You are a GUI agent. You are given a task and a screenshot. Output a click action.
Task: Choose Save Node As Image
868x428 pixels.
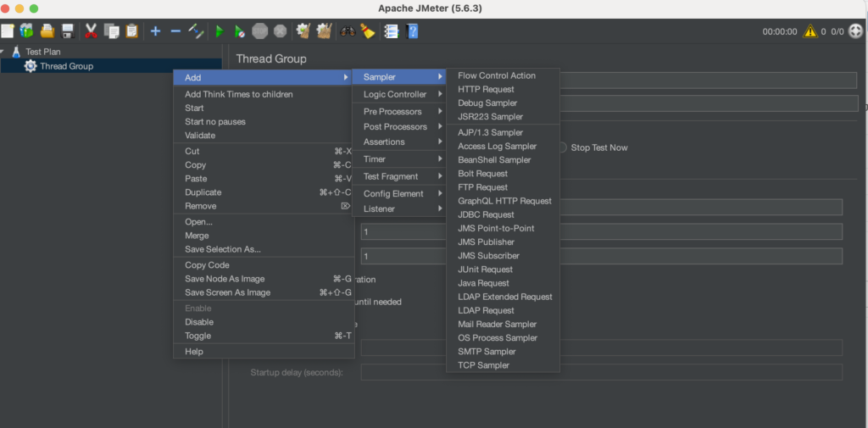[264, 279]
